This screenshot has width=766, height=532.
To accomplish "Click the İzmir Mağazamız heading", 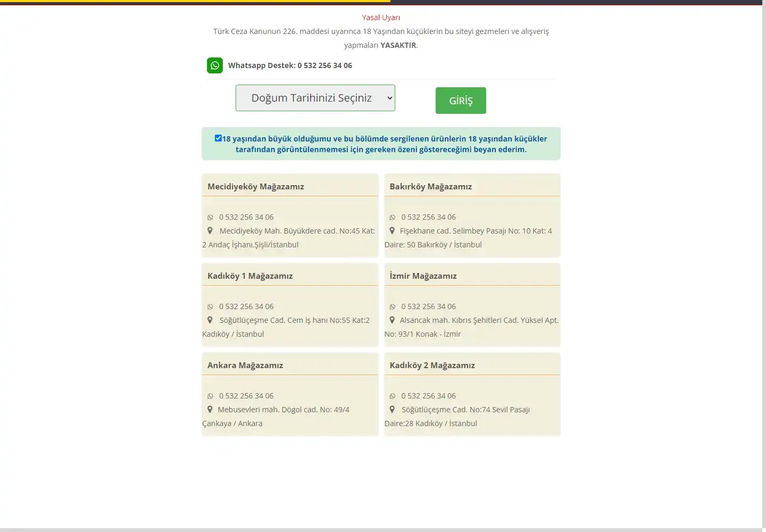I will [x=423, y=276].
